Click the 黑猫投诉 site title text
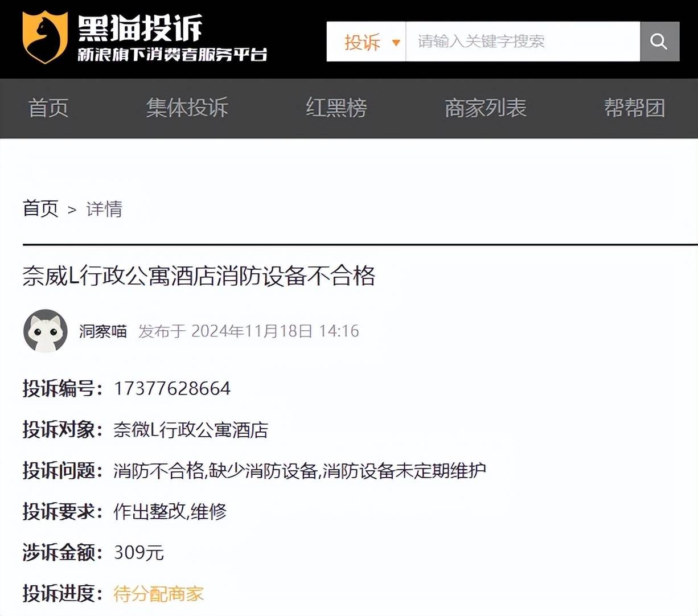This screenshot has width=698, height=616. click(140, 27)
